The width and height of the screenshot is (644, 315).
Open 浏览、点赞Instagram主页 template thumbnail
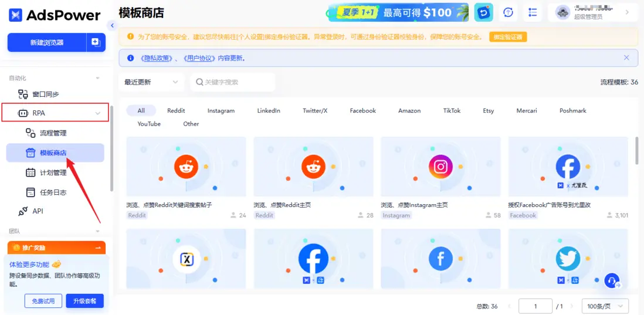[x=440, y=167]
